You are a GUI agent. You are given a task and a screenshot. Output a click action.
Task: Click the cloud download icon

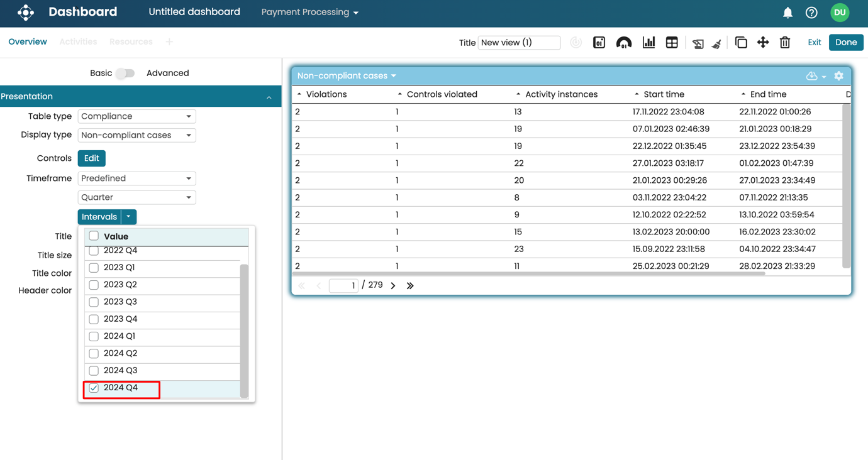coord(812,76)
